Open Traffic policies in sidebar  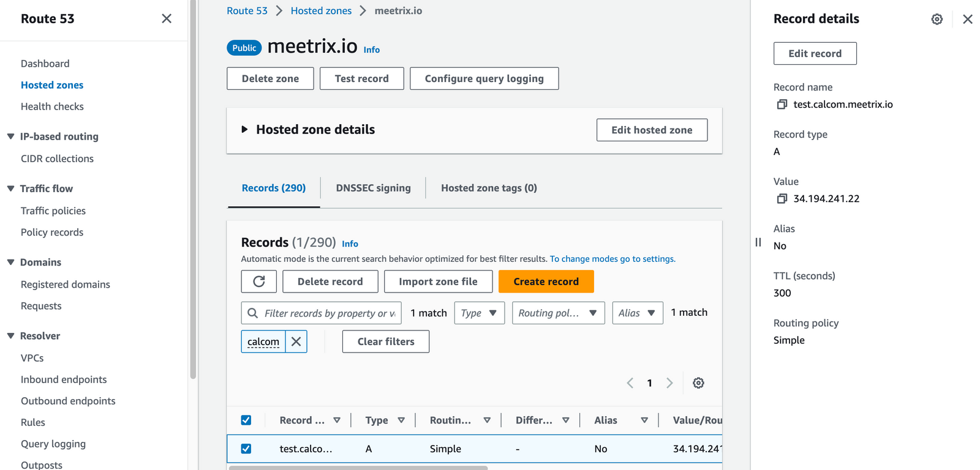(53, 211)
